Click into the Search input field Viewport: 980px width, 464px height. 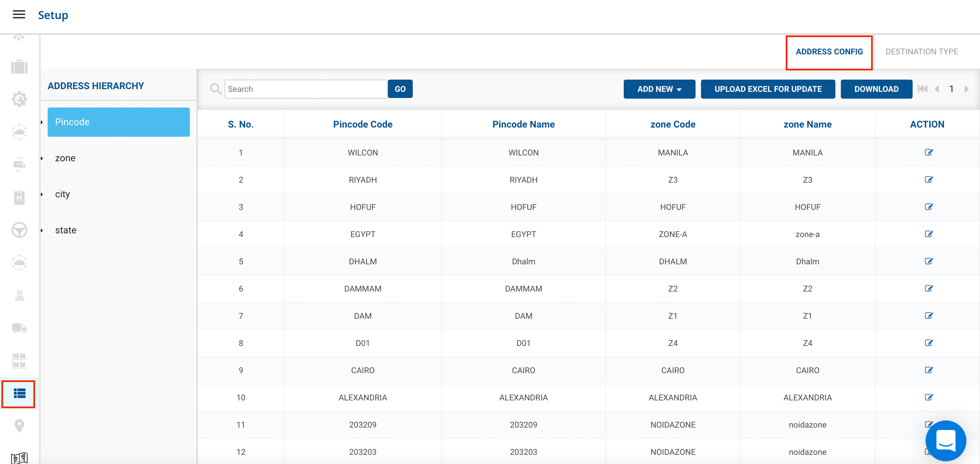306,89
